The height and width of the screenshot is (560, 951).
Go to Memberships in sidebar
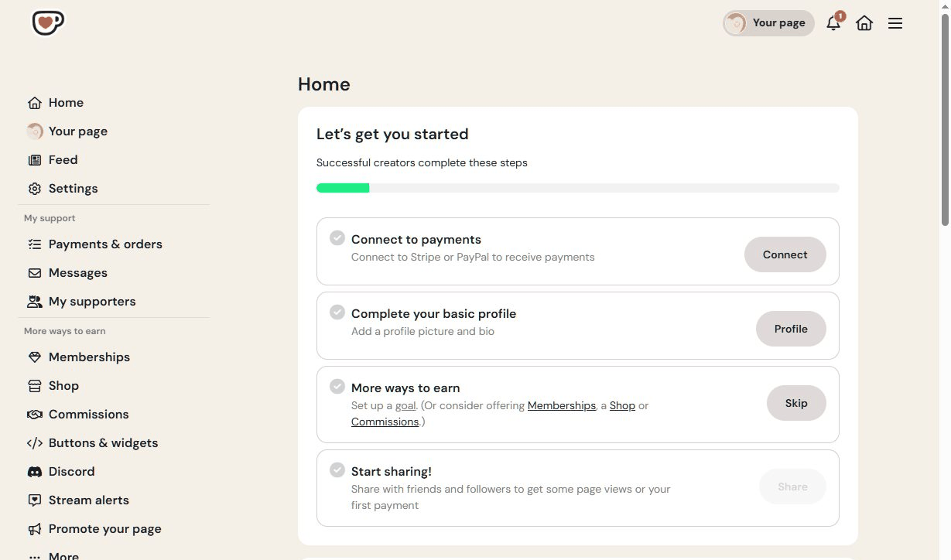78,357
